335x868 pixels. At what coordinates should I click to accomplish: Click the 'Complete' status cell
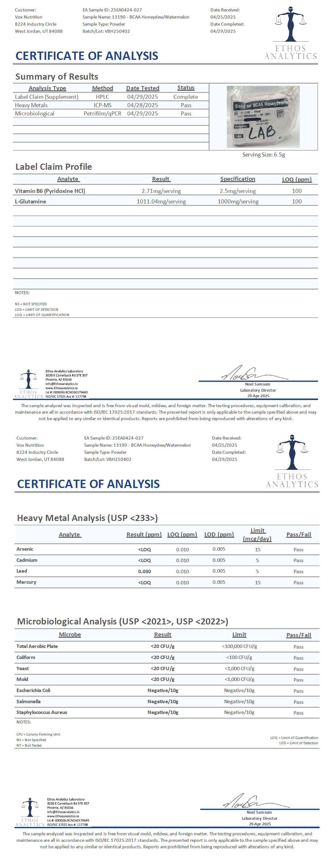[186, 97]
